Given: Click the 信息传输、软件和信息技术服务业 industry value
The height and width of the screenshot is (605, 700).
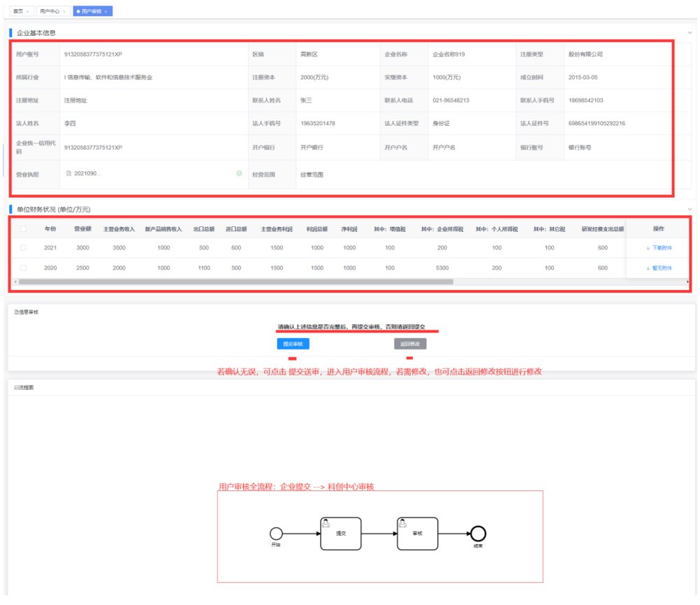Looking at the screenshot, I should 110,78.
